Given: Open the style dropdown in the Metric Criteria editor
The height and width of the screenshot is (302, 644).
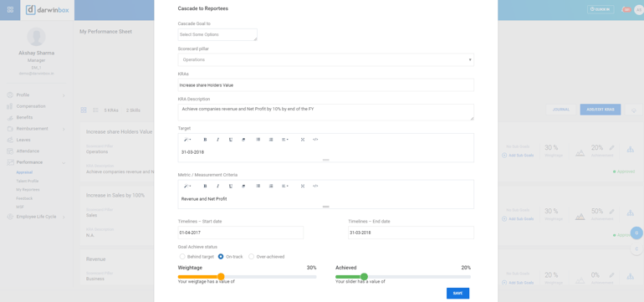Looking at the screenshot, I should (x=187, y=186).
